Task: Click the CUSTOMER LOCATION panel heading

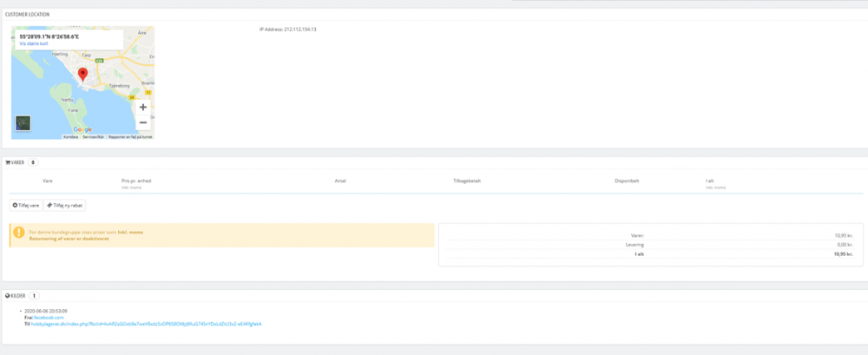Action: 27,14
